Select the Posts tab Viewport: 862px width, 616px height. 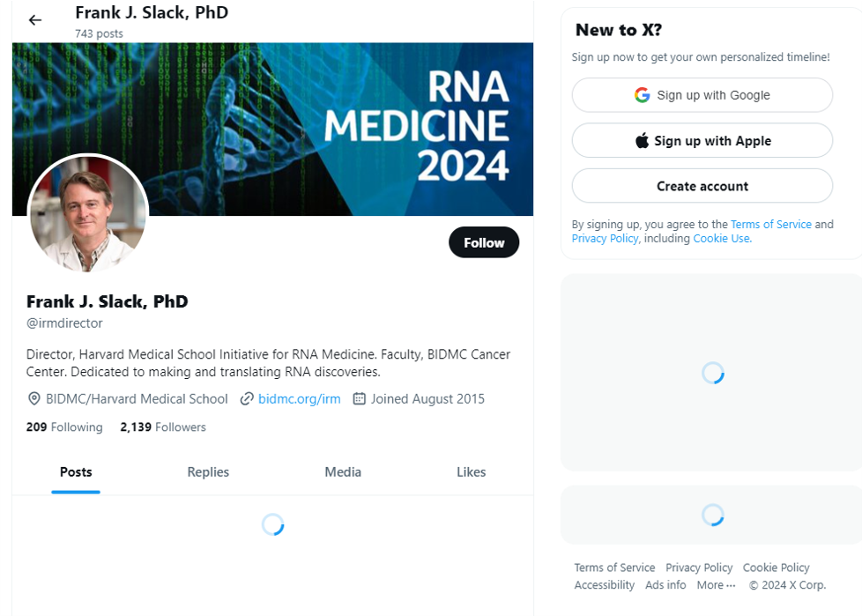tap(76, 472)
